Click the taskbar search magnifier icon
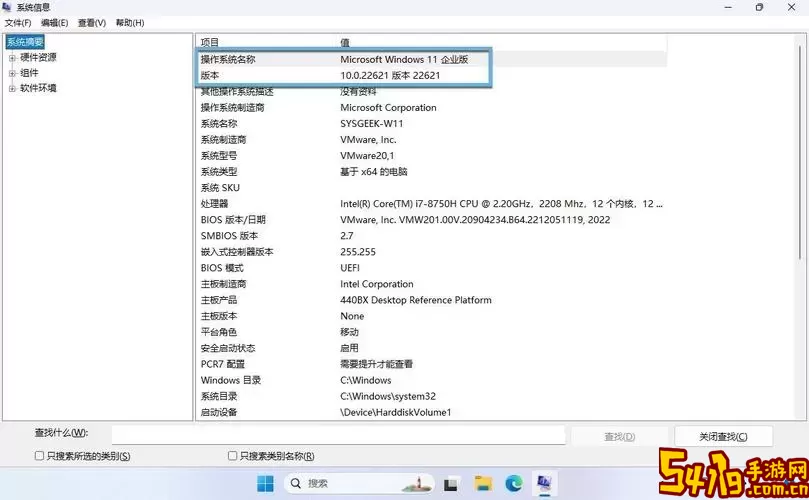The width and height of the screenshot is (809, 500). tap(296, 483)
